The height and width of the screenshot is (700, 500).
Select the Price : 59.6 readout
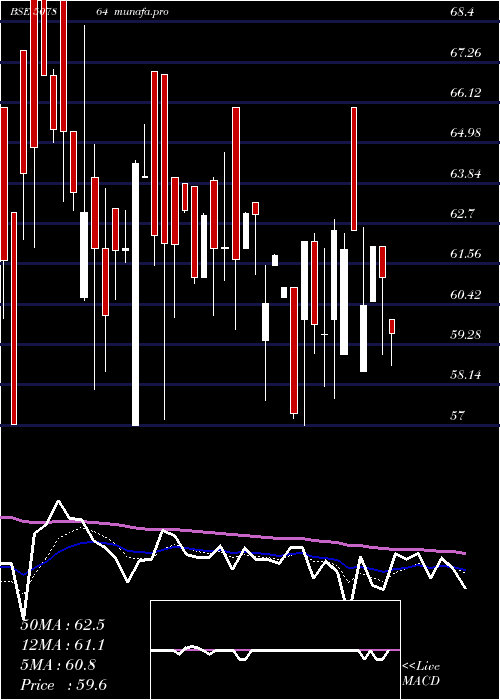pos(63,685)
